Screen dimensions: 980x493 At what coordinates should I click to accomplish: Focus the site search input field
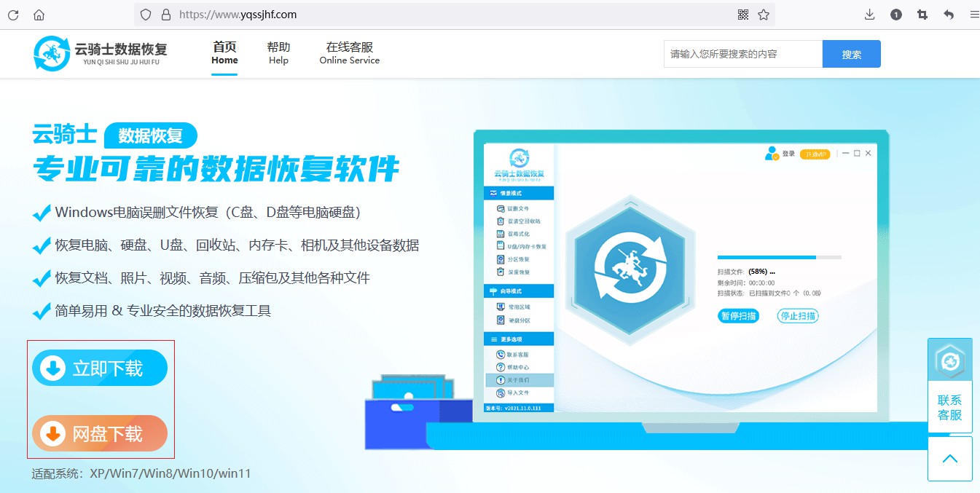743,54
